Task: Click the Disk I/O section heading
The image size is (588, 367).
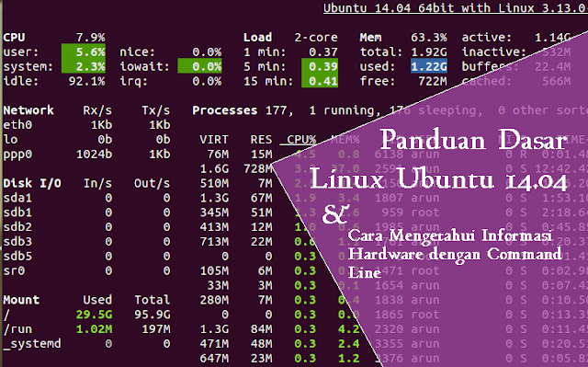Action: point(32,183)
